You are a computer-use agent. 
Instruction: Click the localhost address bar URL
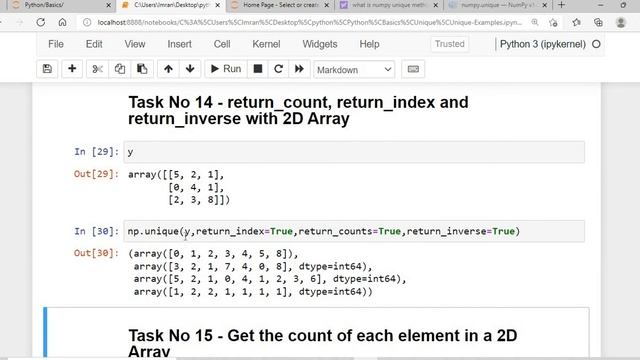tap(309, 22)
